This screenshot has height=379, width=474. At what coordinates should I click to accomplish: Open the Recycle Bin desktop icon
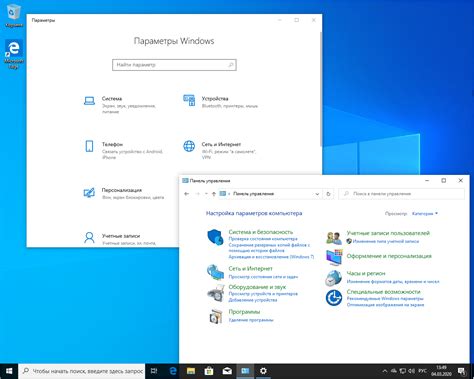[14, 15]
